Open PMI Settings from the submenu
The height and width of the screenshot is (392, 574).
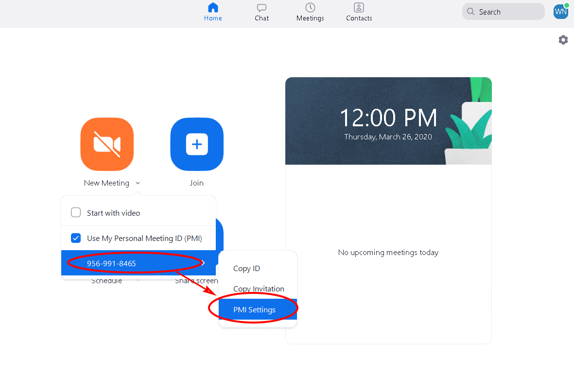[x=255, y=310]
